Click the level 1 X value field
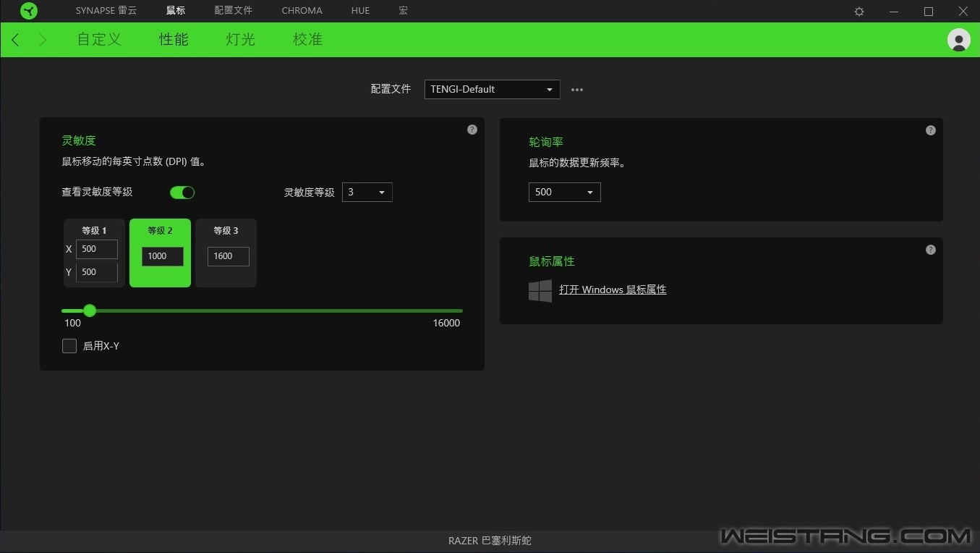The width and height of the screenshot is (980, 553). click(97, 249)
